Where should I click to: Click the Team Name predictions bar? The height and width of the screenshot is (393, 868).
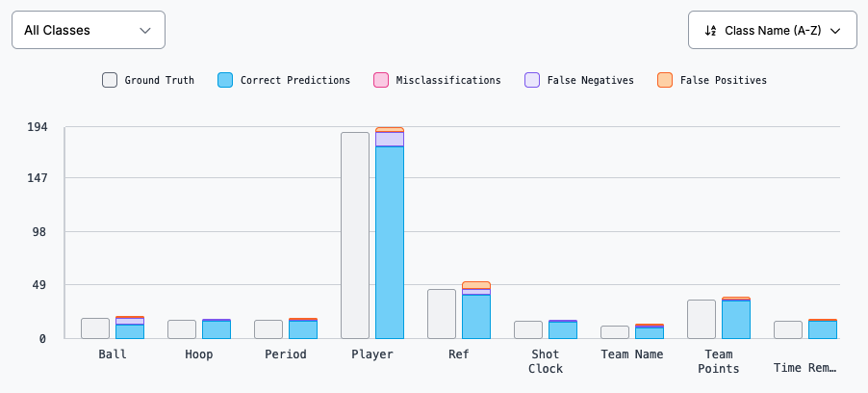click(x=650, y=332)
